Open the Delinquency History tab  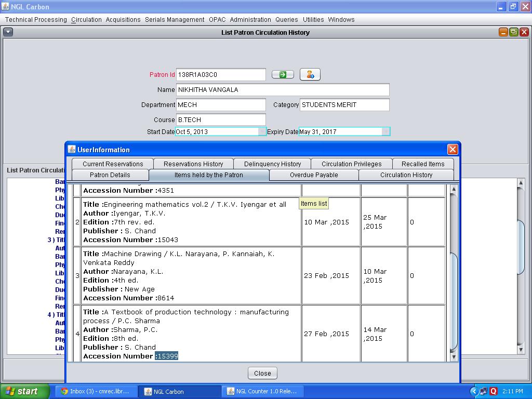[x=272, y=164]
